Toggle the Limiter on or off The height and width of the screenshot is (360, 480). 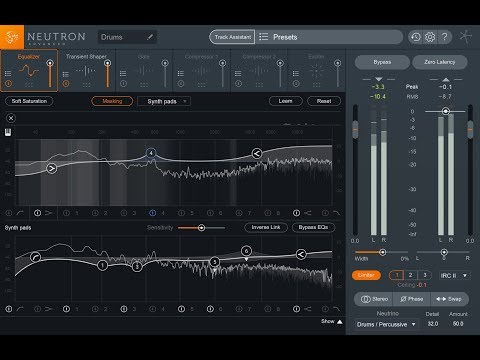(366, 275)
